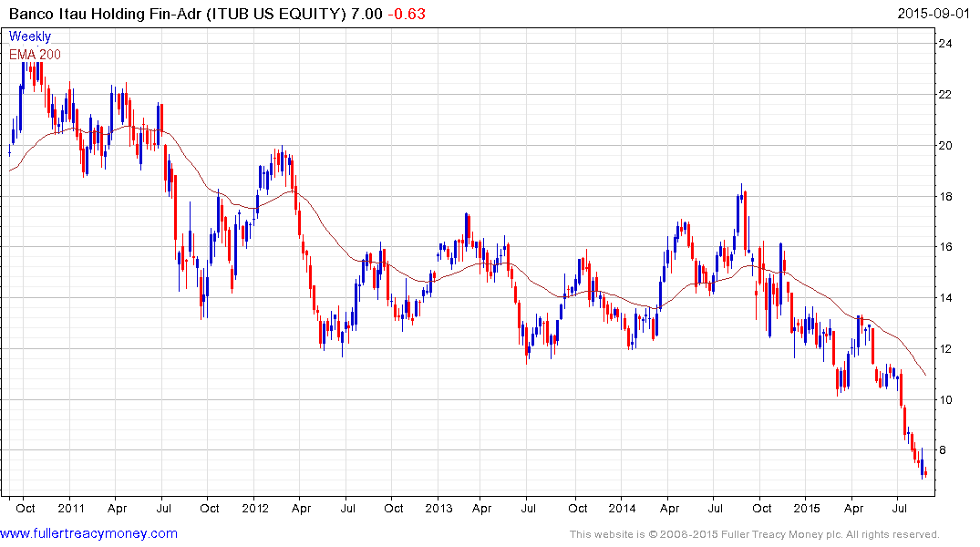Click the chart title 'Banco Itau Holding Fin-Adr'
The height and width of the screenshot is (547, 980).
[x=107, y=14]
